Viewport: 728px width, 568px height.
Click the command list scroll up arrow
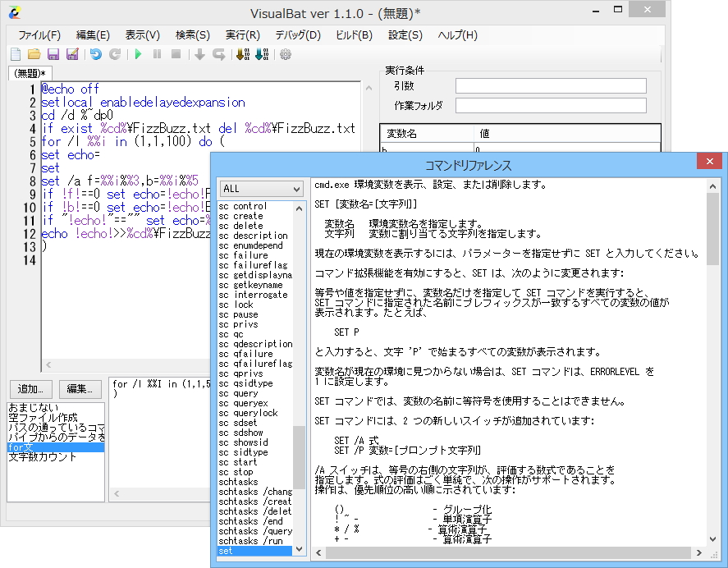[299, 208]
